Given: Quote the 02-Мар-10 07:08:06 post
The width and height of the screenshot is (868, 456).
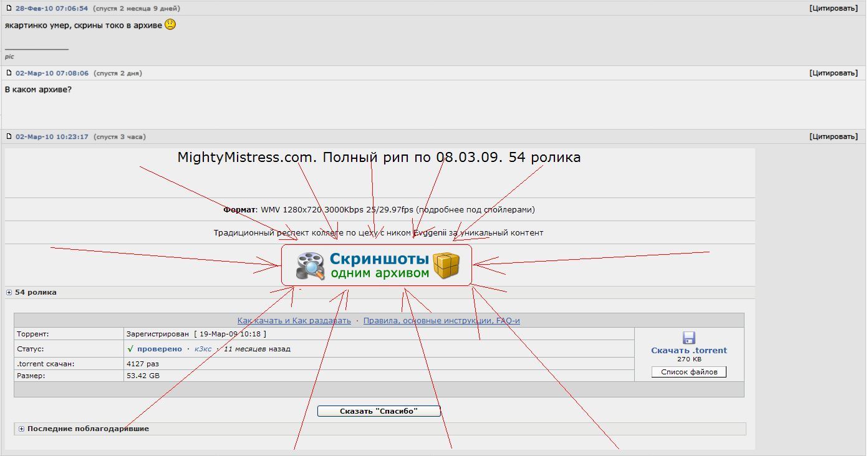Looking at the screenshot, I should point(834,73).
